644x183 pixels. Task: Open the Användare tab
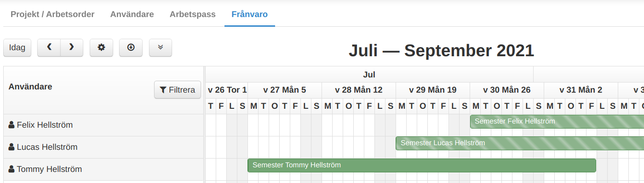[x=132, y=14]
